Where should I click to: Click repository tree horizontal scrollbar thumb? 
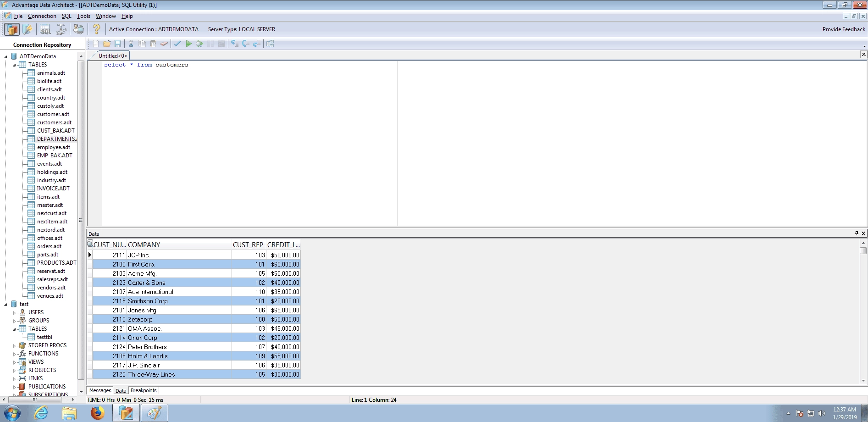pos(34,400)
